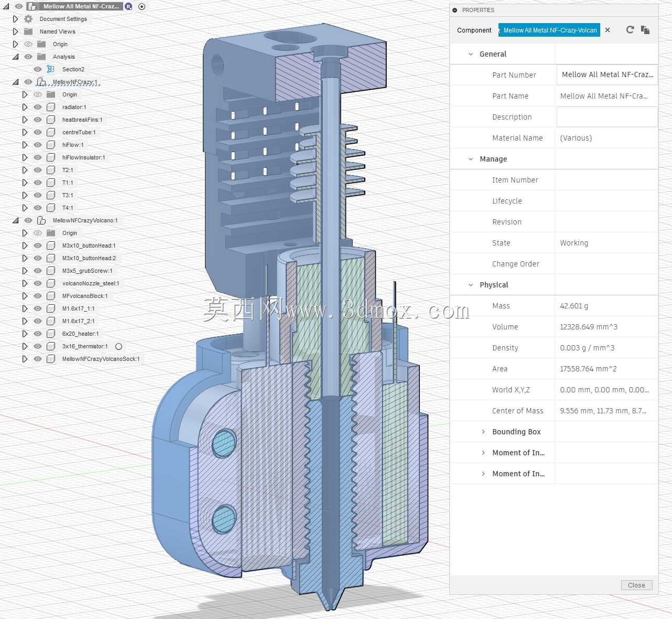The width and height of the screenshot is (672, 619).
Task: Expand the MFvolcanoBlock:1 tree node
Action: click(25, 296)
